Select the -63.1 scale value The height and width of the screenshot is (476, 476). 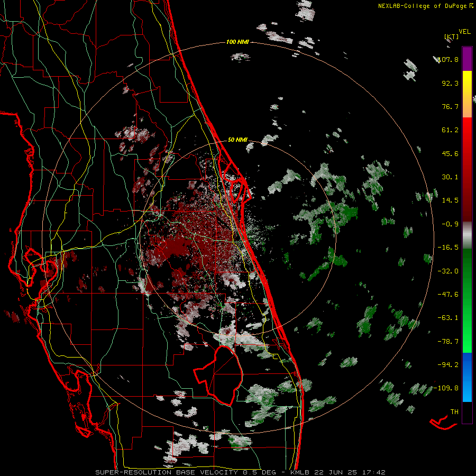(x=448, y=318)
